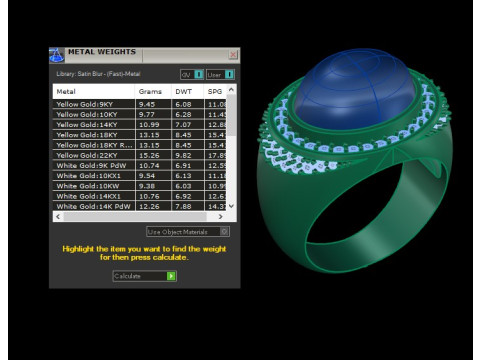The image size is (480, 360).
Task: Select the White Gold:9K PdW row
Action: point(139,166)
